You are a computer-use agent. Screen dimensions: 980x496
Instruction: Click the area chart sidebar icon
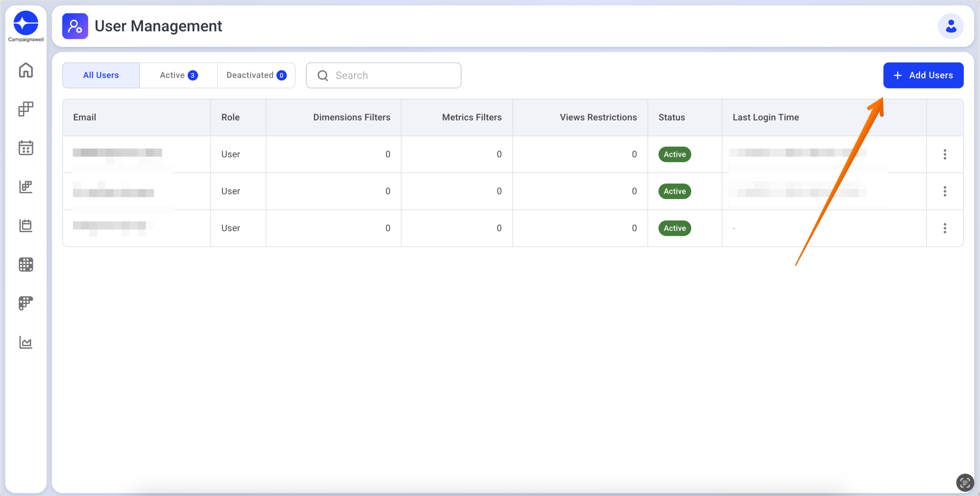coord(26,342)
